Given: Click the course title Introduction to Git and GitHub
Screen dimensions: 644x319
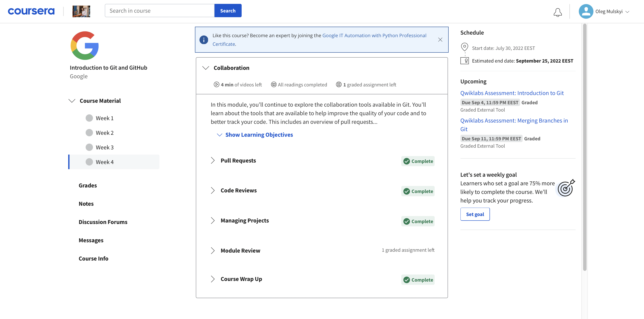Looking at the screenshot, I should coord(108,67).
